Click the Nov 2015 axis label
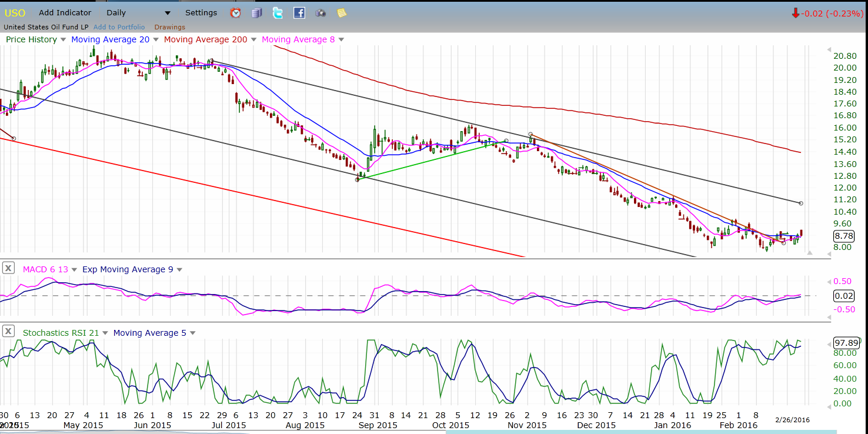Screen dimensions: 868x434 click(x=528, y=425)
